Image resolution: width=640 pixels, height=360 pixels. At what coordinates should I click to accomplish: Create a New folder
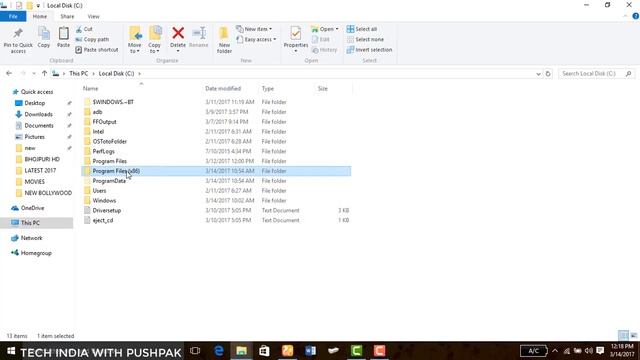[x=224, y=40]
